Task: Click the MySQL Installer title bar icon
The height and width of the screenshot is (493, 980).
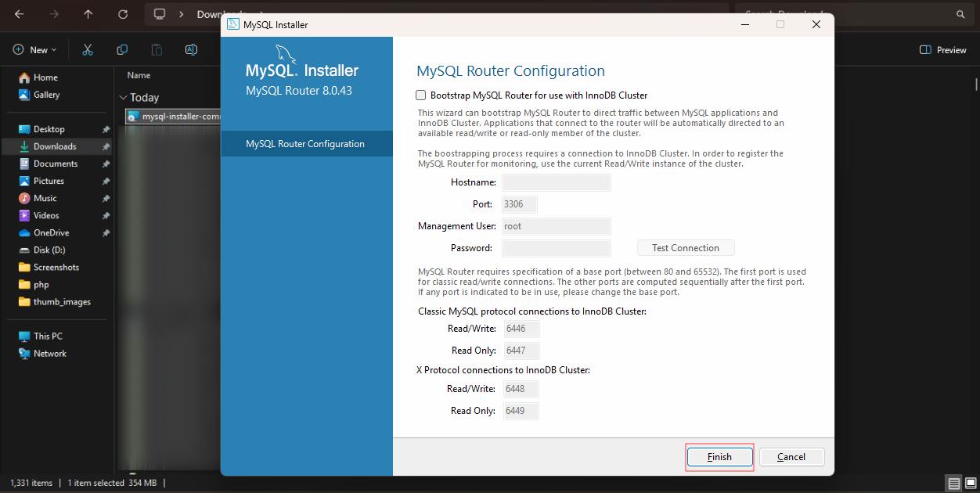Action: 233,24
